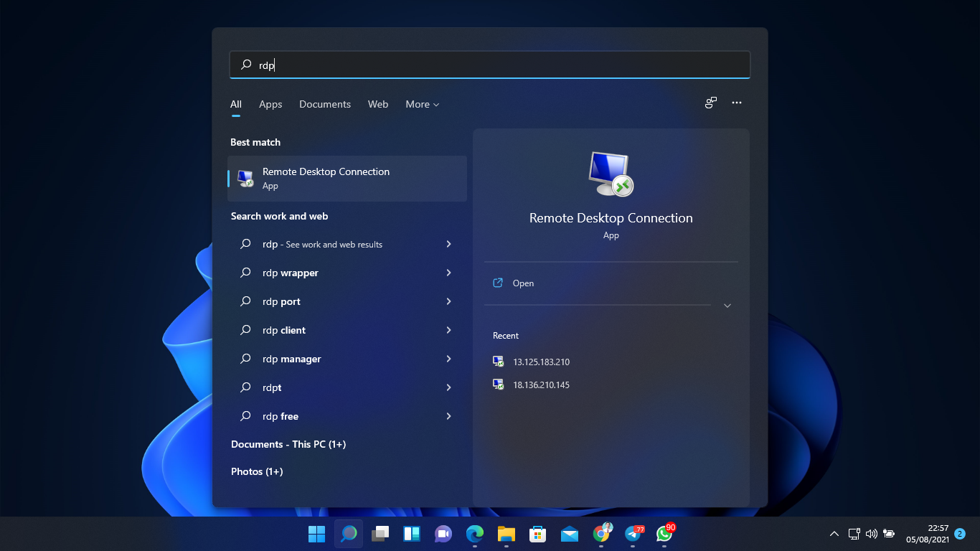Viewport: 980px width, 551px height.
Task: Open Microsoft Store from the taskbar
Action: click(538, 534)
